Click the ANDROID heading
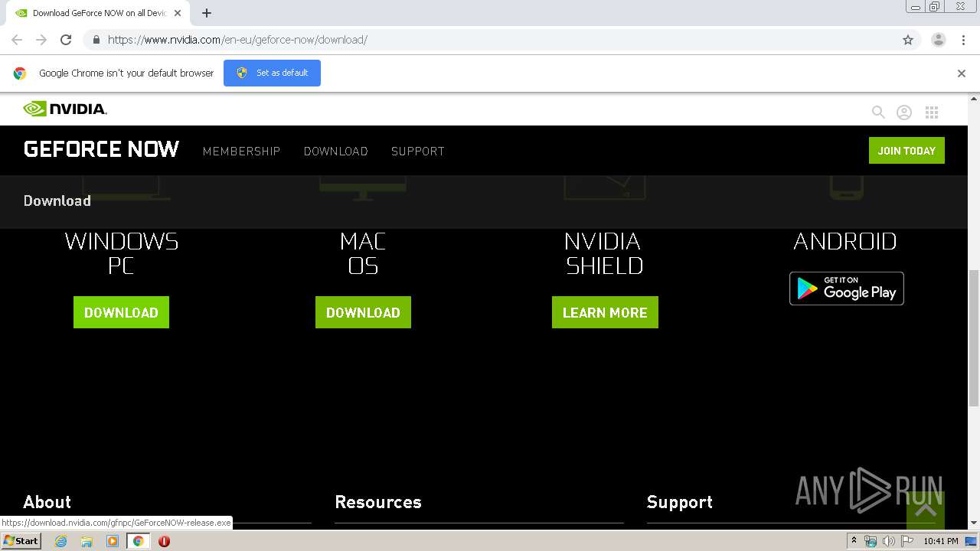Viewport: 980px width, 551px height. (845, 242)
